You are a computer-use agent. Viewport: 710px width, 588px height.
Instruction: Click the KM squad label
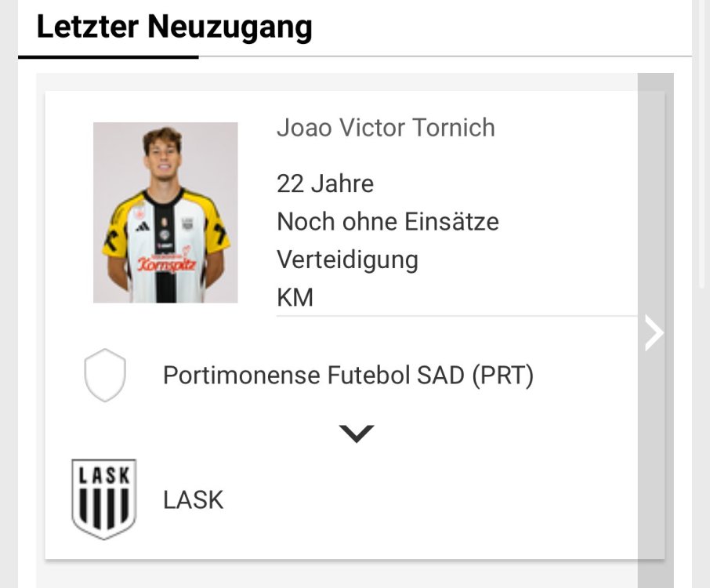click(x=295, y=297)
